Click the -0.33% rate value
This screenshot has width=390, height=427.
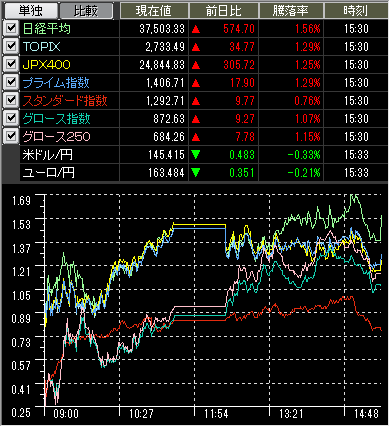[304, 155]
